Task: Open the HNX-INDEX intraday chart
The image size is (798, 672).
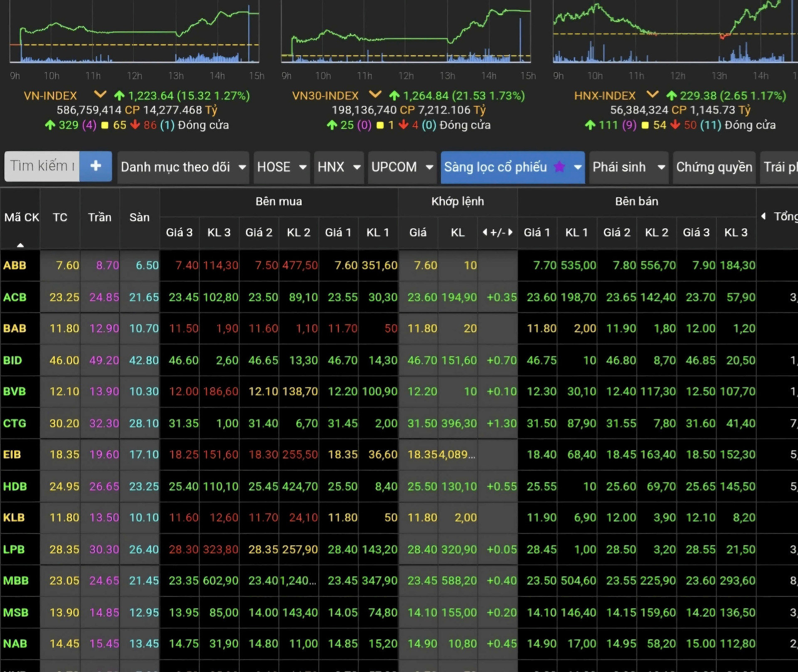Action: click(x=675, y=31)
